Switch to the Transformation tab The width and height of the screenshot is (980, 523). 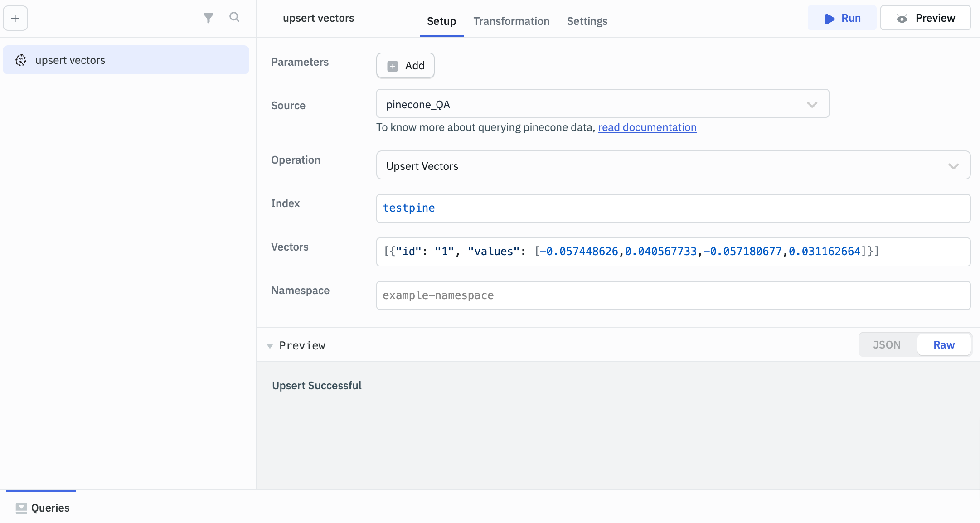(x=511, y=21)
